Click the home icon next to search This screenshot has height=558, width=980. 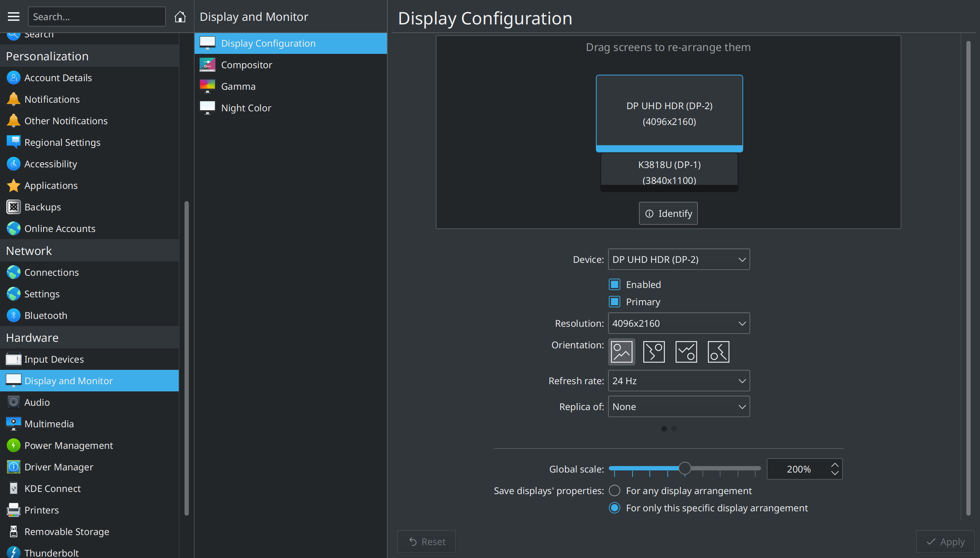coord(180,17)
